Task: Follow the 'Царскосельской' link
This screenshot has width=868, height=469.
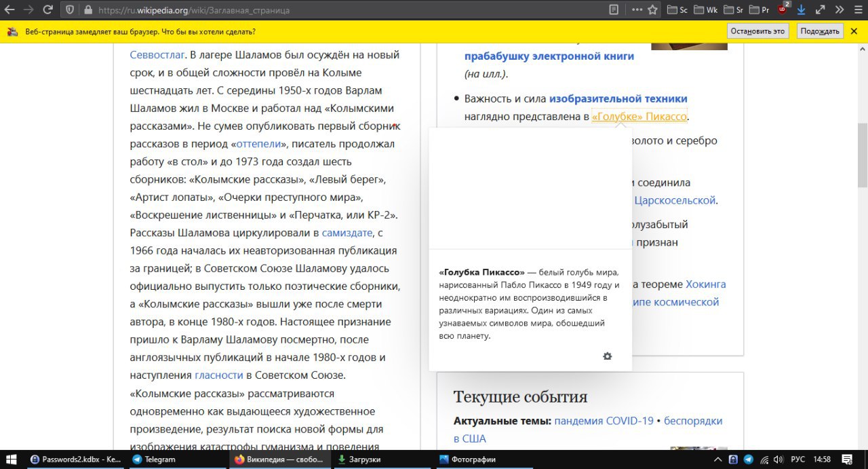Action: 675,200
